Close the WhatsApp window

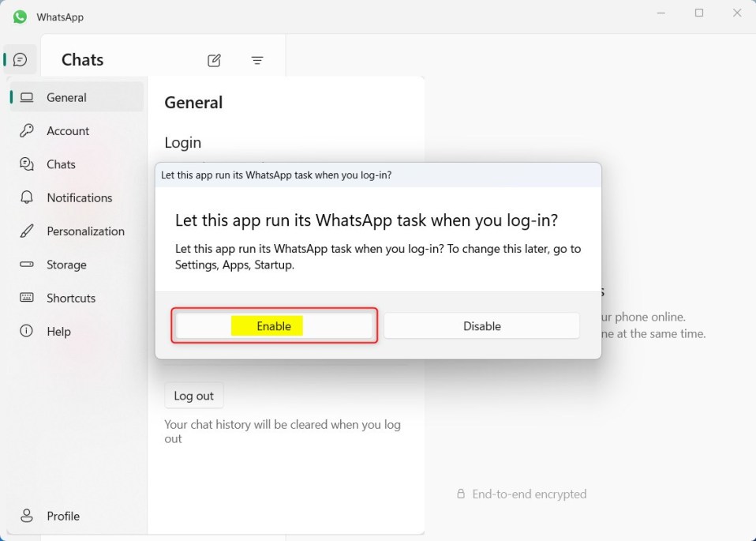click(737, 13)
